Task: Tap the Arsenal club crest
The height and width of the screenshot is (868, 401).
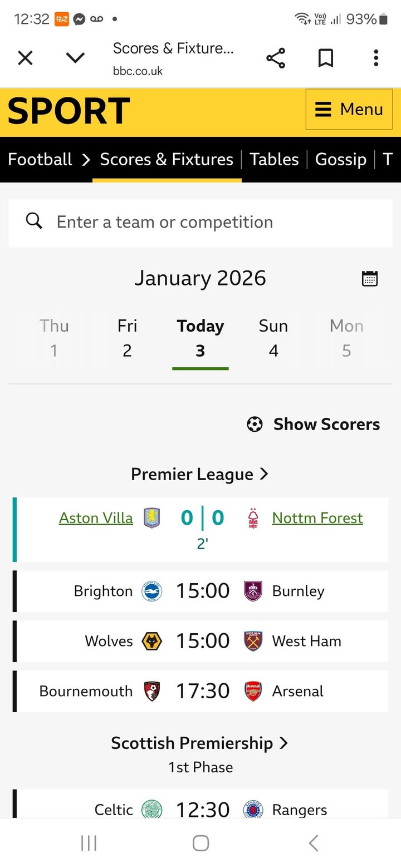Action: point(253,691)
